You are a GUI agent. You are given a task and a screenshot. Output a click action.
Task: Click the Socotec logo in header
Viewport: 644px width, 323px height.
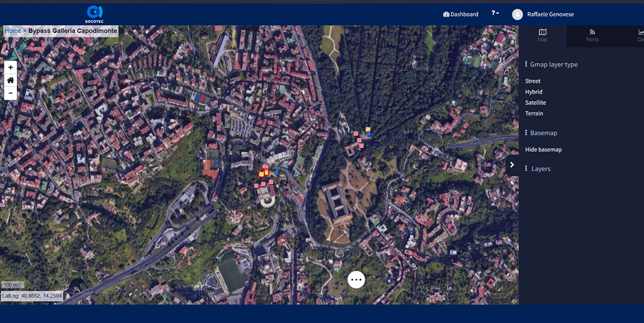pyautogui.click(x=95, y=13)
